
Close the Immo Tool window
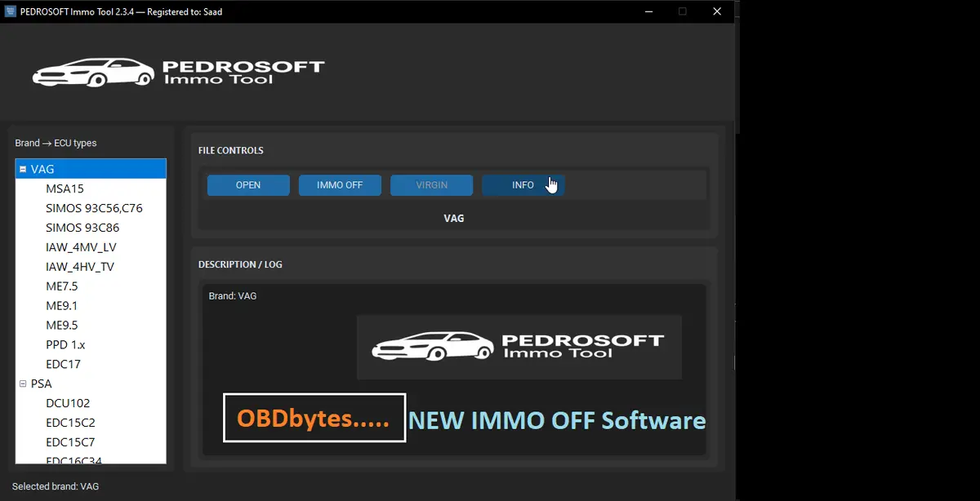point(717,11)
